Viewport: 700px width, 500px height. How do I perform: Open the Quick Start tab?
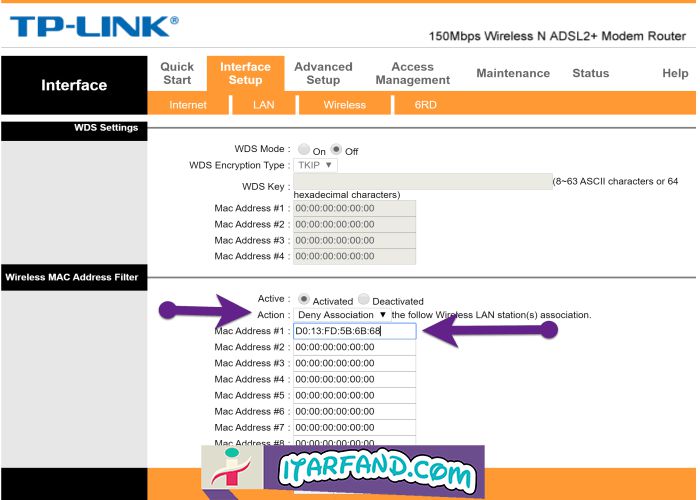(x=177, y=73)
